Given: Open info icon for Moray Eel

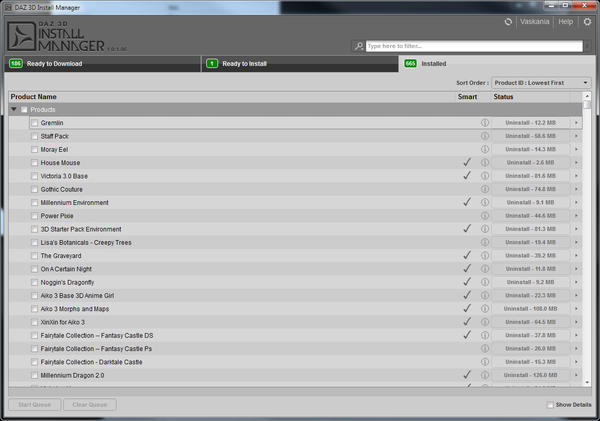Looking at the screenshot, I should (485, 149).
